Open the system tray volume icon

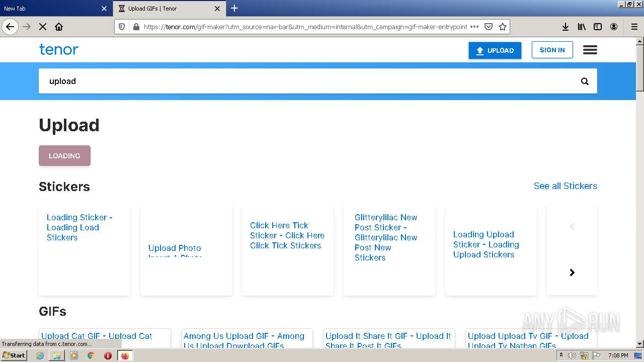(x=572, y=355)
